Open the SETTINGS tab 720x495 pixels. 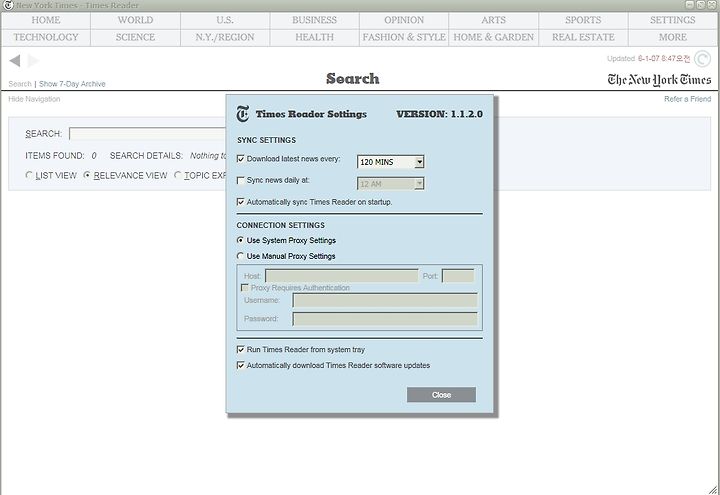click(673, 20)
